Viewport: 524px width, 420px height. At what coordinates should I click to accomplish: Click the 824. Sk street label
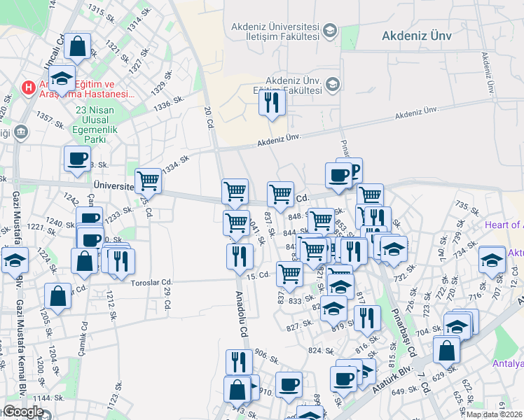[x=321, y=351]
